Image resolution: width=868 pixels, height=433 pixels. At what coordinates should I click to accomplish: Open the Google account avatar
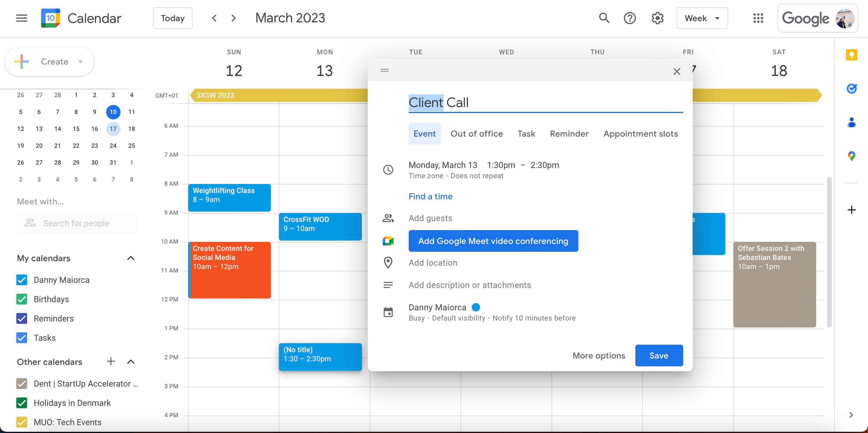[845, 19]
